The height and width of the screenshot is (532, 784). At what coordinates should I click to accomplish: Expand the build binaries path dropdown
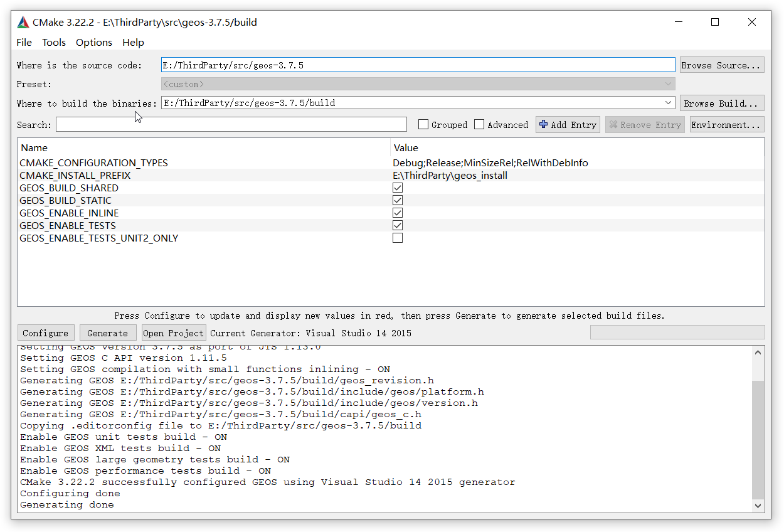668,102
